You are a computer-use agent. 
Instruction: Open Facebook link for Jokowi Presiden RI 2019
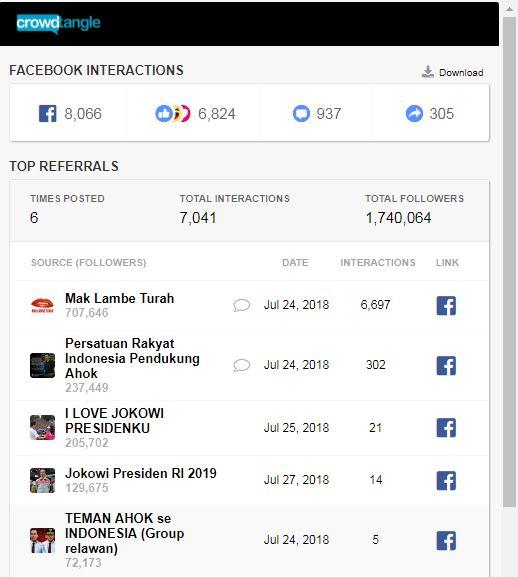446,481
